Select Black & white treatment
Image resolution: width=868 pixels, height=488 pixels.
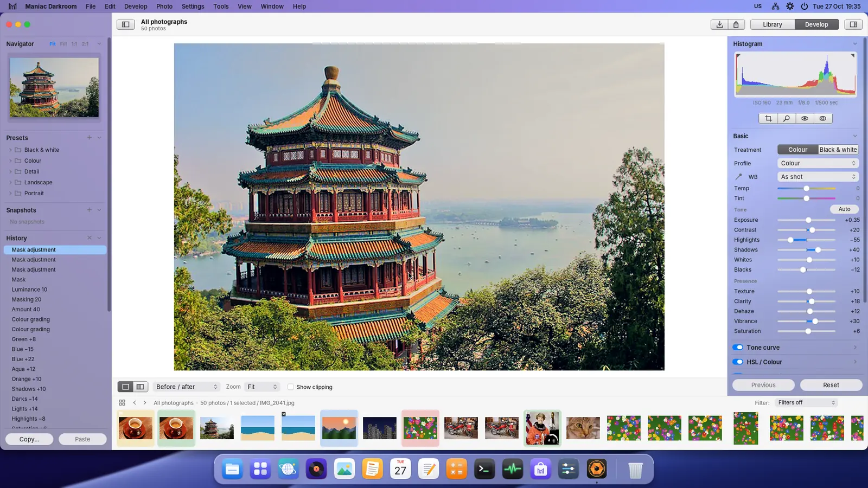(838, 150)
